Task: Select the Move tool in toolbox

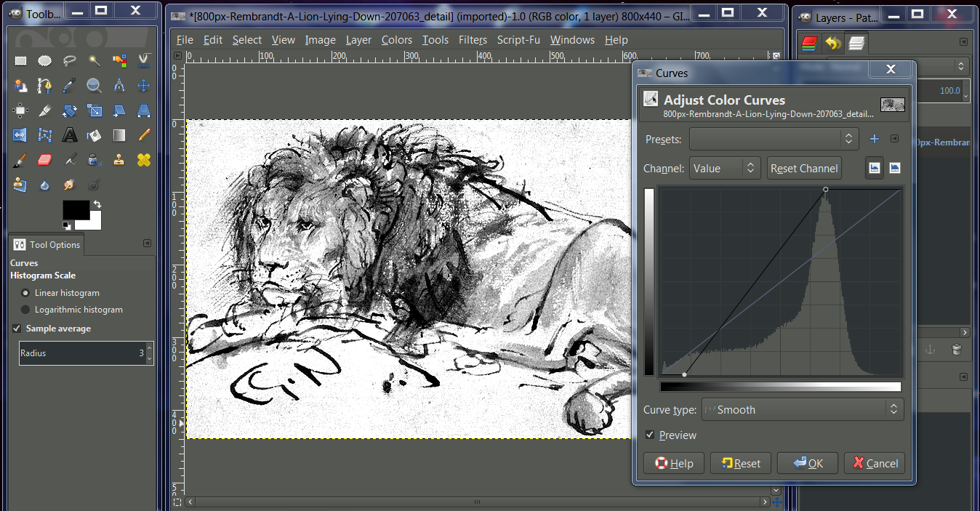Action: coord(144,86)
